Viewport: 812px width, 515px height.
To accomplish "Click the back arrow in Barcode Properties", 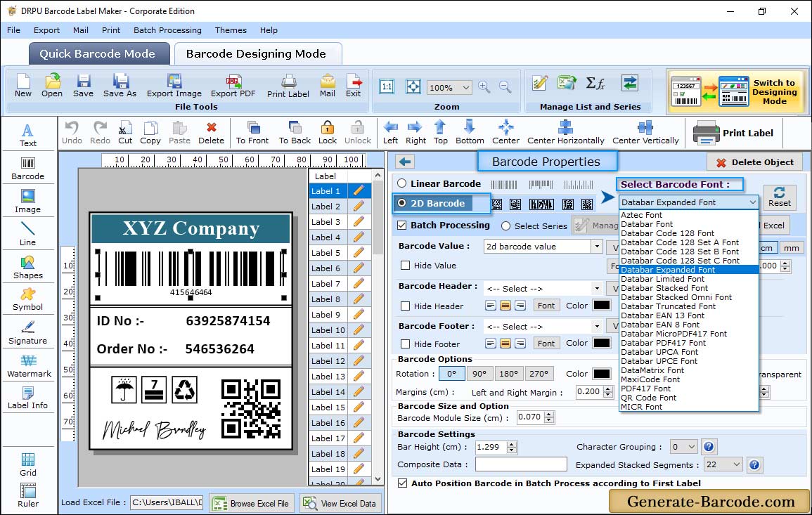I will tap(405, 162).
